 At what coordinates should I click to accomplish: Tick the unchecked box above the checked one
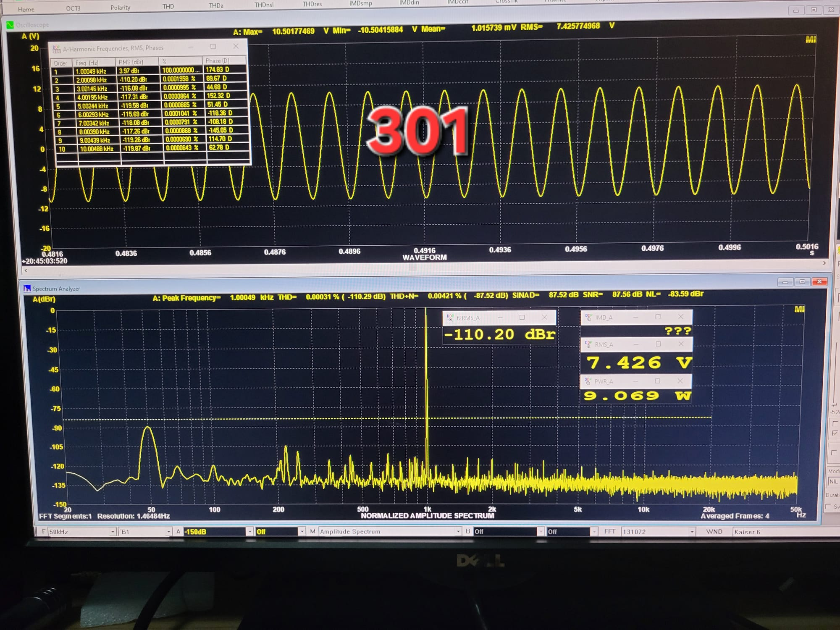835,423
